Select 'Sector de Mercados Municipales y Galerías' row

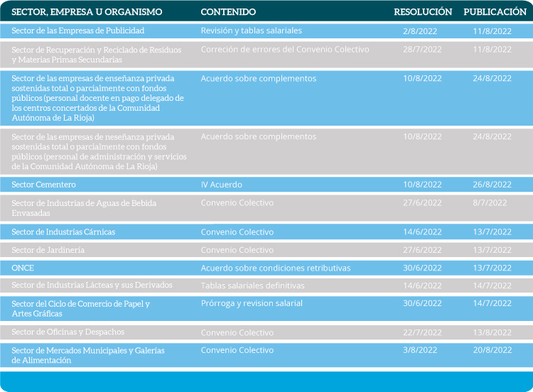click(x=266, y=355)
